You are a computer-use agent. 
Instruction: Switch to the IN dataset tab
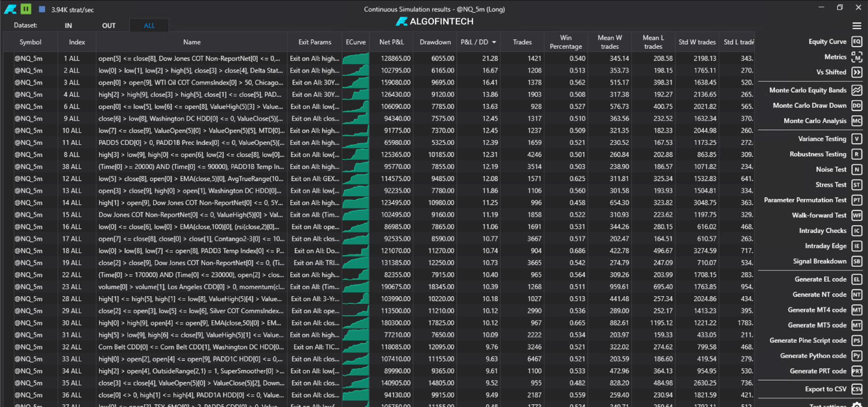68,26
